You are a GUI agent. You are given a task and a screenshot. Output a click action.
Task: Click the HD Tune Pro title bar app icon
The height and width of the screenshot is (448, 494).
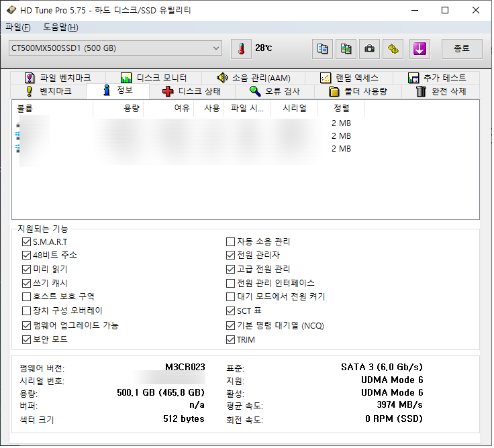pos(11,10)
